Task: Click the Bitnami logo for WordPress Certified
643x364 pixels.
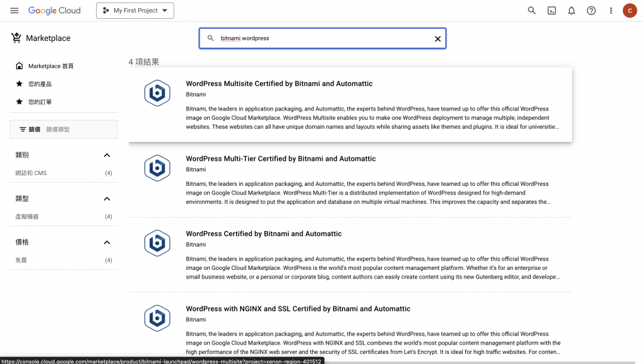Action: click(157, 243)
